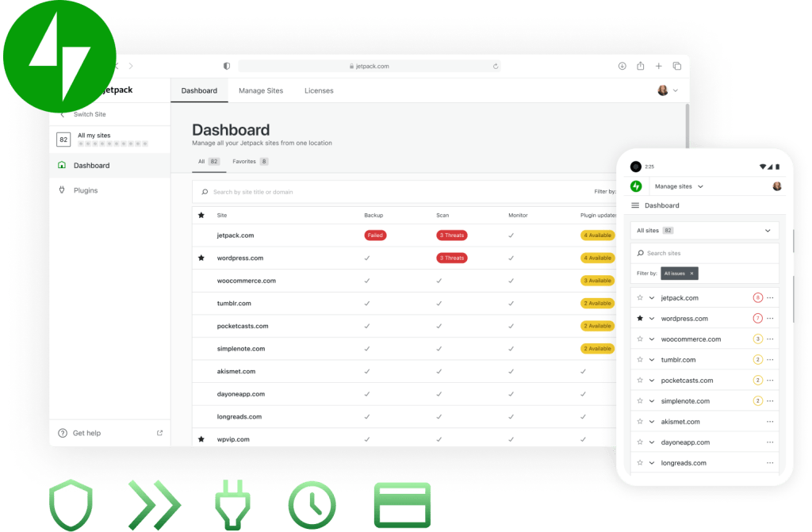
Task: Click the Get help external-link icon
Action: (x=159, y=433)
